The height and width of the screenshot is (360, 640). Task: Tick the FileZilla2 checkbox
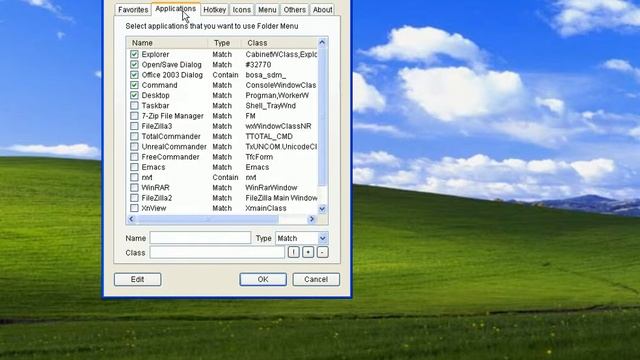tap(134, 198)
